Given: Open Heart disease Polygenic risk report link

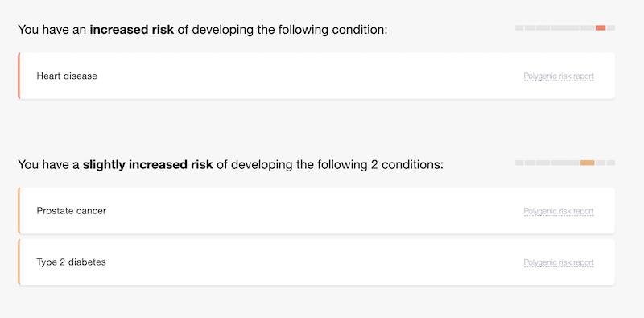Looking at the screenshot, I should coord(559,76).
